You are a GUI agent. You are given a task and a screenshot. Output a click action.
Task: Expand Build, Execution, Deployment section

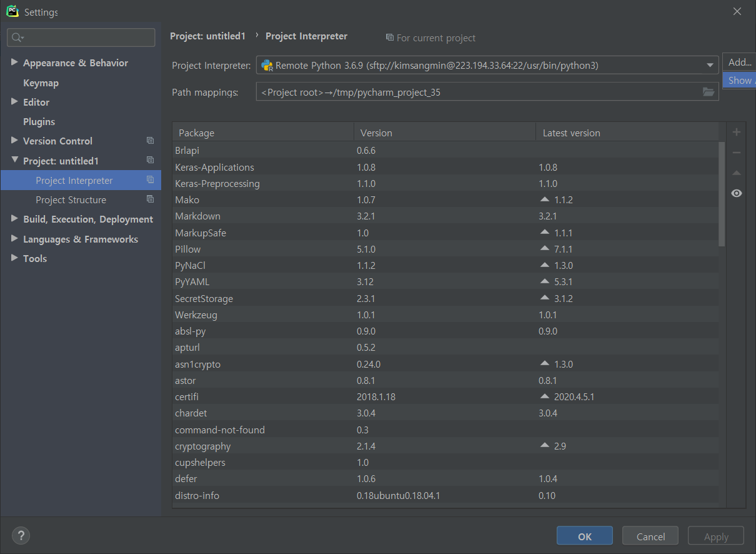click(14, 219)
